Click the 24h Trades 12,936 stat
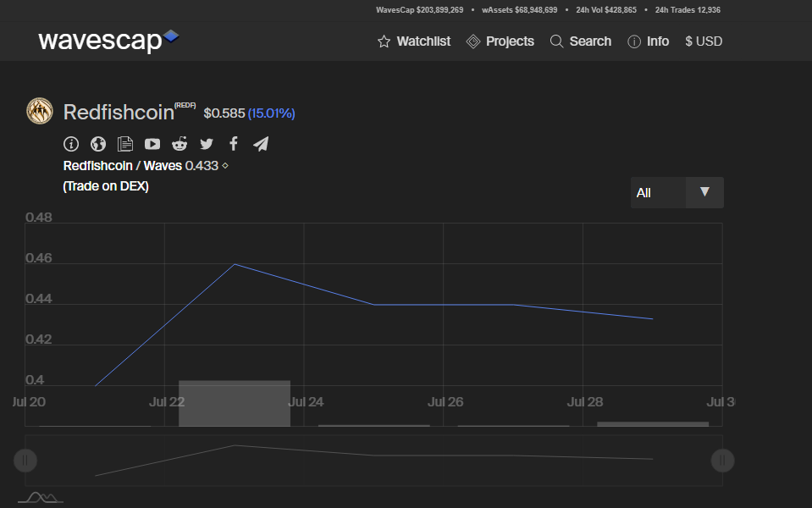 click(x=688, y=10)
